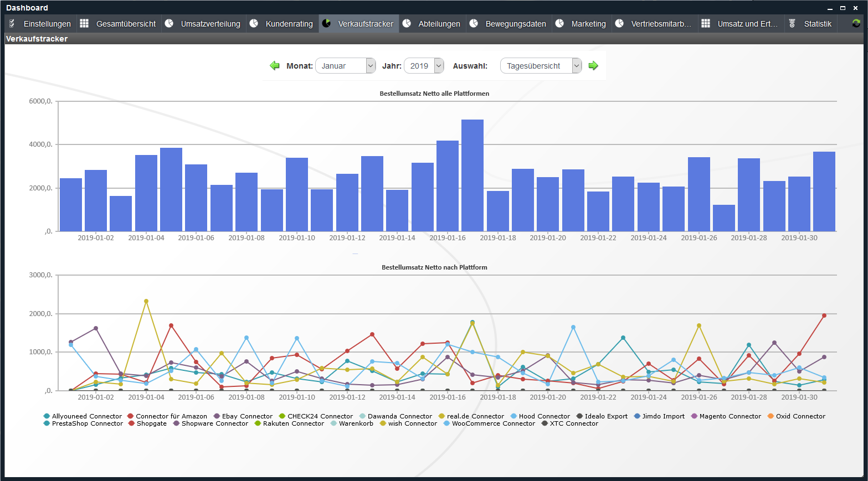Image resolution: width=868 pixels, height=481 pixels.
Task: Click the Einstellungen checklist icon
Action: point(12,23)
